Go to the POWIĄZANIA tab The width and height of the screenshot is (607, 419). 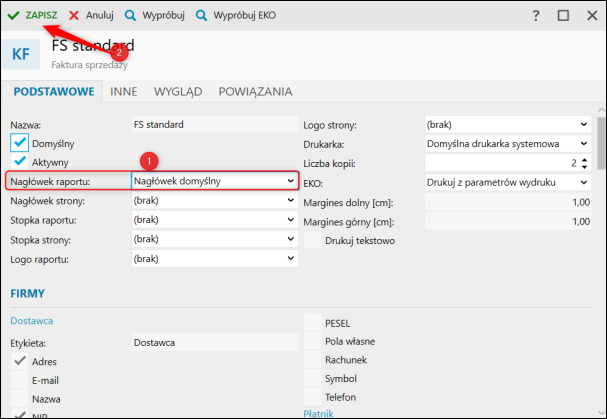click(255, 91)
